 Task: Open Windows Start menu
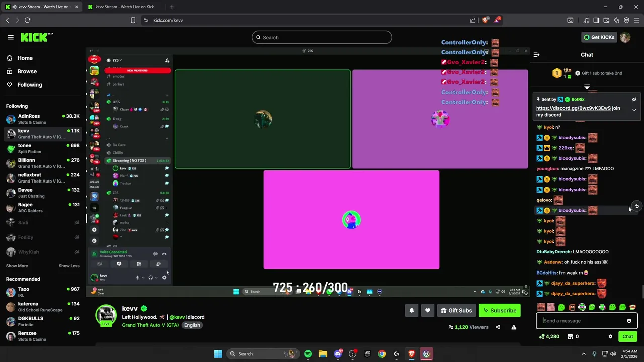[x=218, y=354]
